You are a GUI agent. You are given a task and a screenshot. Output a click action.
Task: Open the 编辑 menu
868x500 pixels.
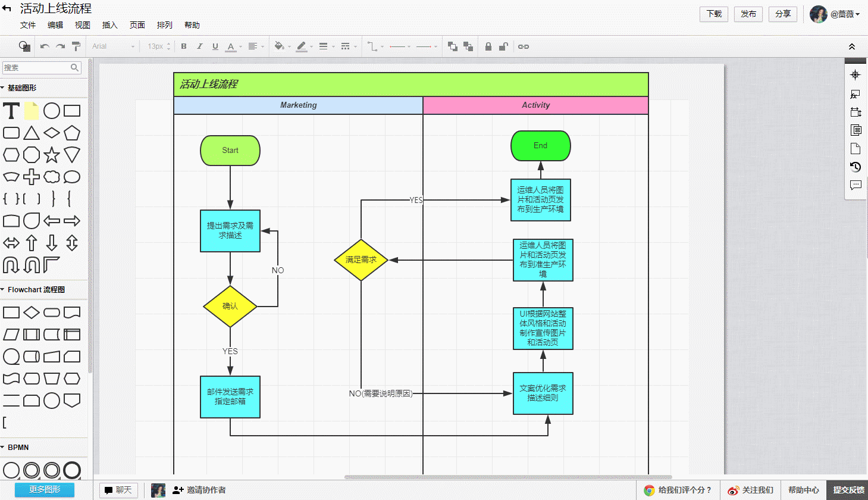[x=55, y=25]
